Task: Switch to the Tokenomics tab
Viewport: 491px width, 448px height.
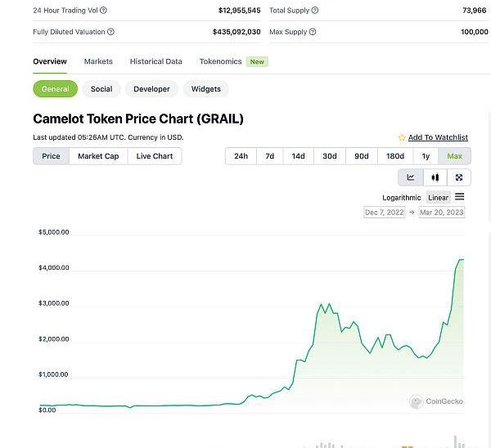Action: point(220,61)
